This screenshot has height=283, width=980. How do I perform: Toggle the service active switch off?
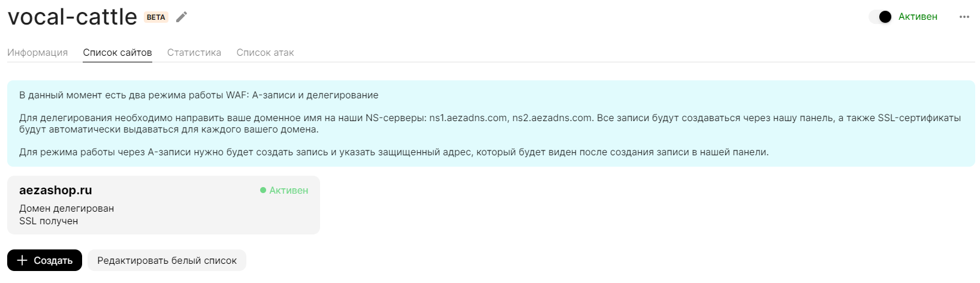point(881,17)
